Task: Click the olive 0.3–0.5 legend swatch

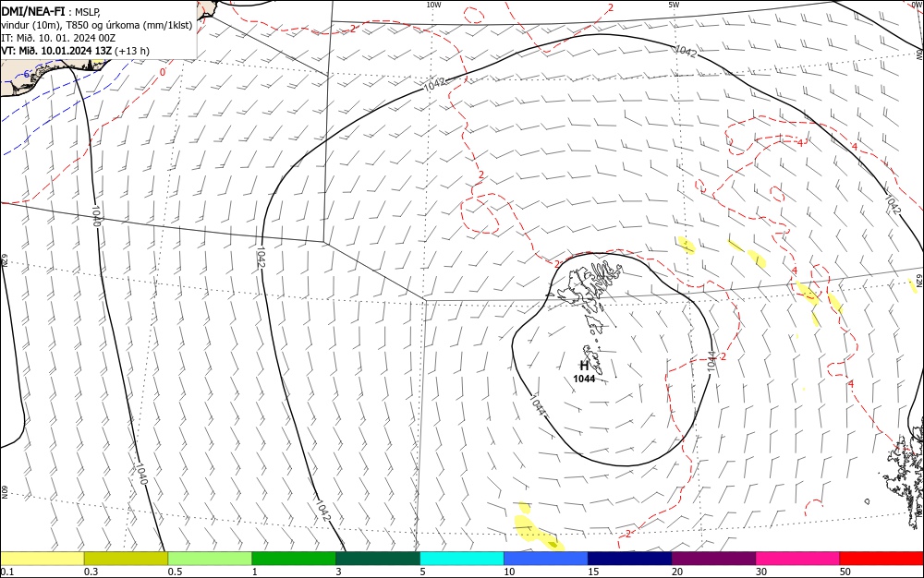Action: [x=126, y=559]
